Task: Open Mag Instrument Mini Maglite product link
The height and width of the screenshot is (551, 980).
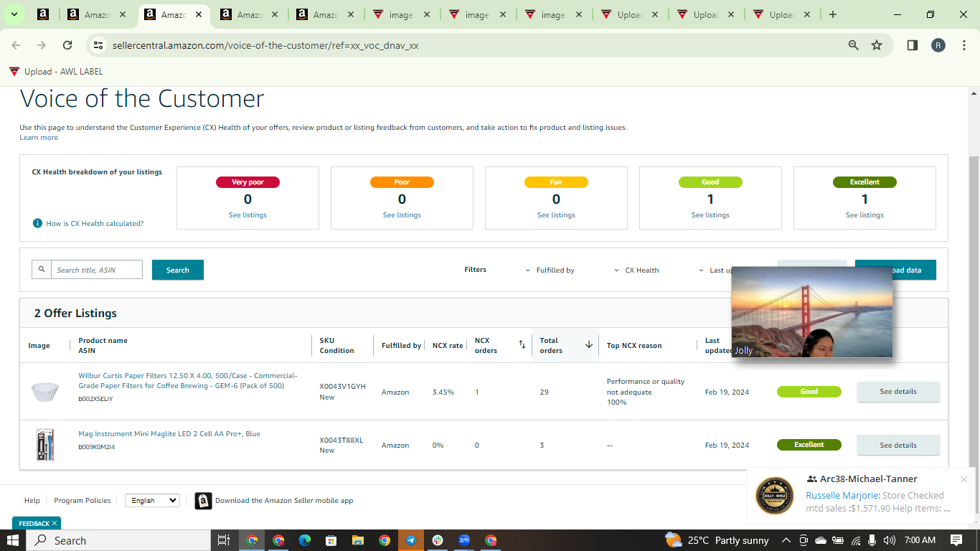Action: 169,434
